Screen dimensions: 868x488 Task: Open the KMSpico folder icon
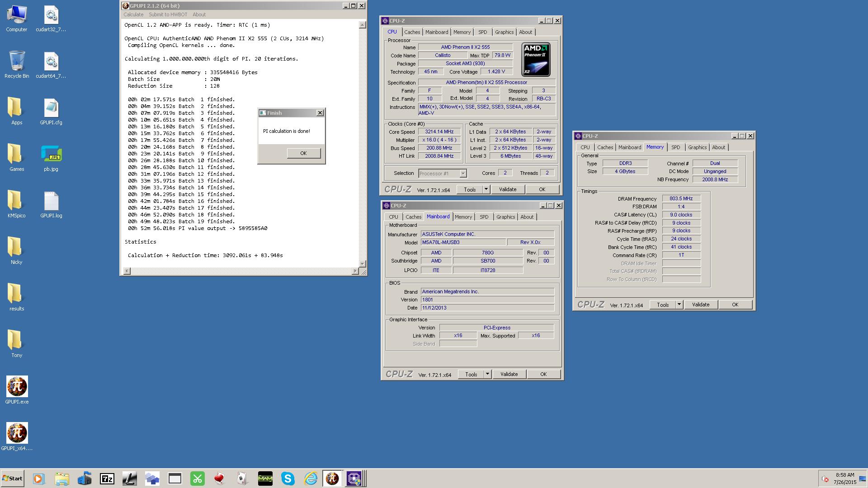(17, 204)
